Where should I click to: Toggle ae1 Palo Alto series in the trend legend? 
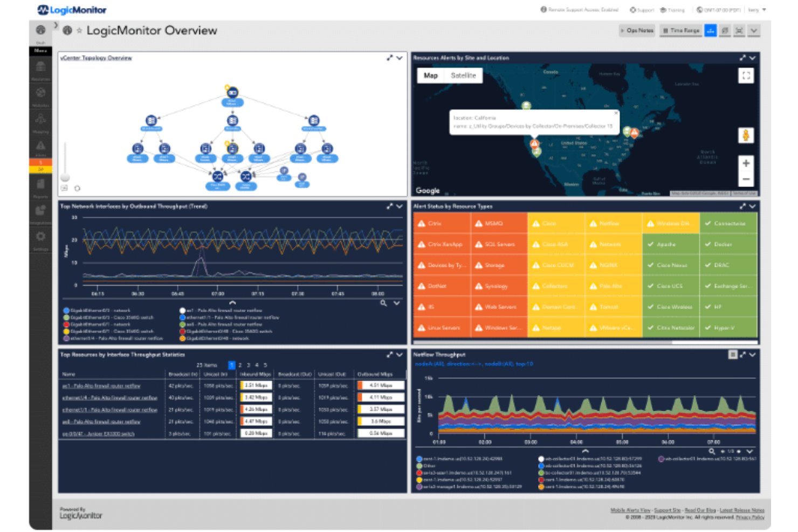pyautogui.click(x=222, y=310)
